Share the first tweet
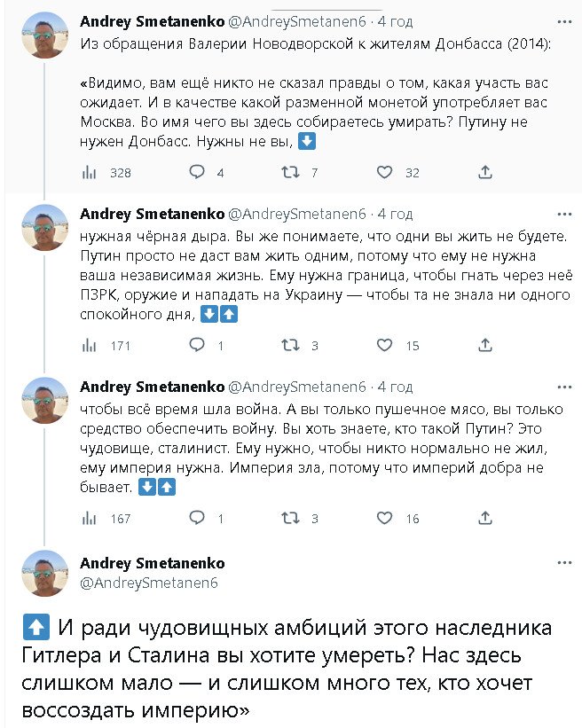582x728 pixels. [x=485, y=173]
